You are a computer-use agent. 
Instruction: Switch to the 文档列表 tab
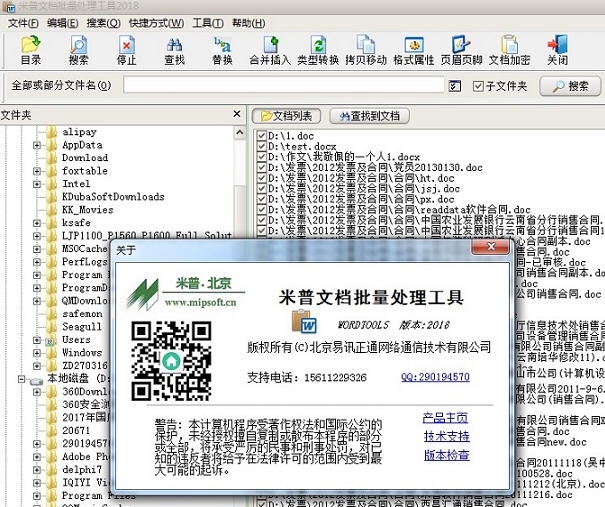coord(286,116)
